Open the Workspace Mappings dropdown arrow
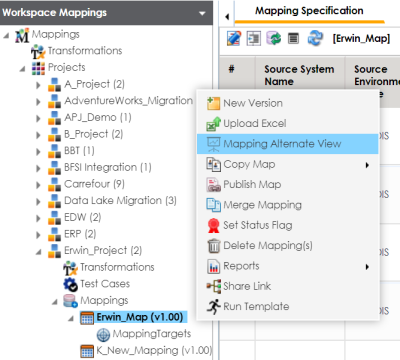This screenshot has width=400, height=360. tap(202, 14)
